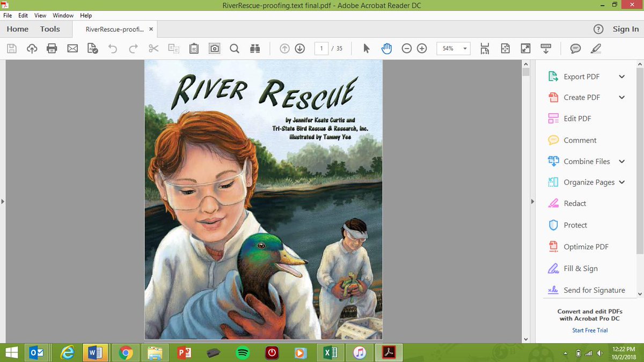
Task: Open the read mode keyboard icon
Action: (546, 49)
